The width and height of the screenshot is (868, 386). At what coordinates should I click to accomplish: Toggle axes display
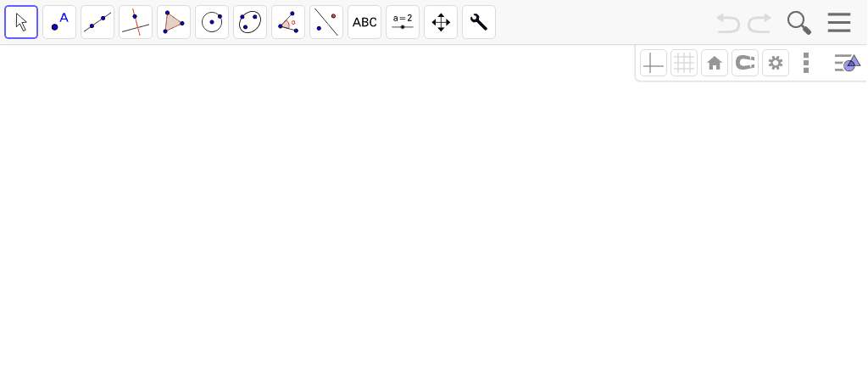pos(654,63)
